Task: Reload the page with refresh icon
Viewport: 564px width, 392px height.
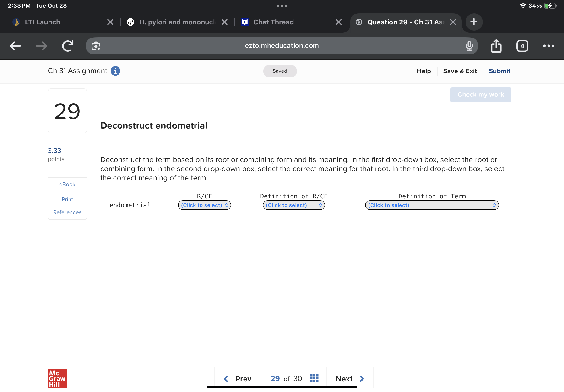Action: 68,46
